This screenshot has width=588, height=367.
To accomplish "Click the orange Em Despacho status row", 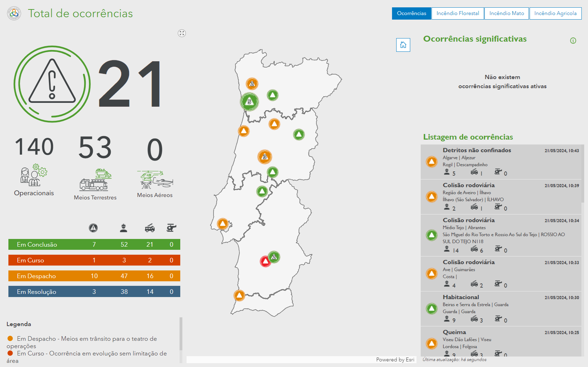I will point(94,276).
